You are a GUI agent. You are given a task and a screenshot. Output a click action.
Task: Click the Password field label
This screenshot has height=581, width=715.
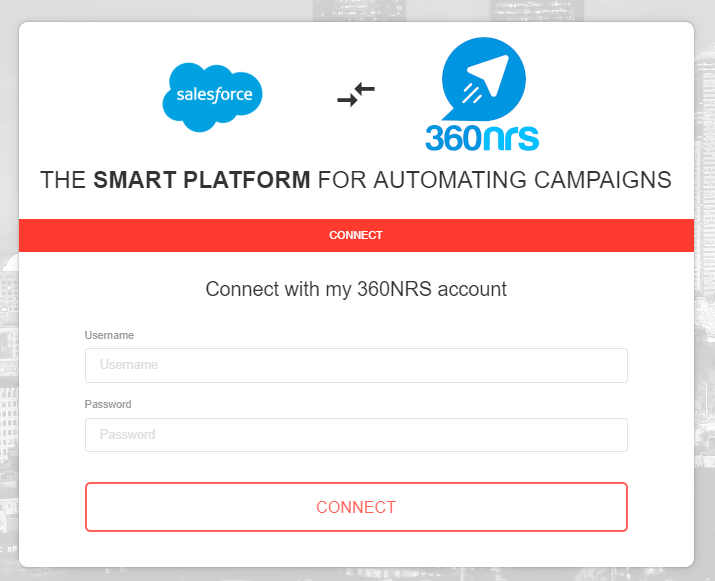click(108, 405)
